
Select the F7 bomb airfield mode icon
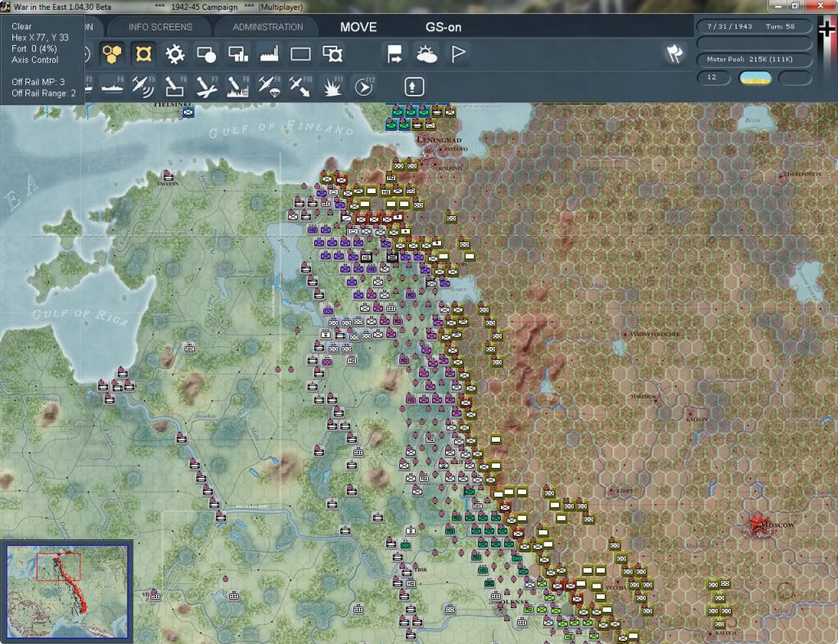(x=206, y=87)
